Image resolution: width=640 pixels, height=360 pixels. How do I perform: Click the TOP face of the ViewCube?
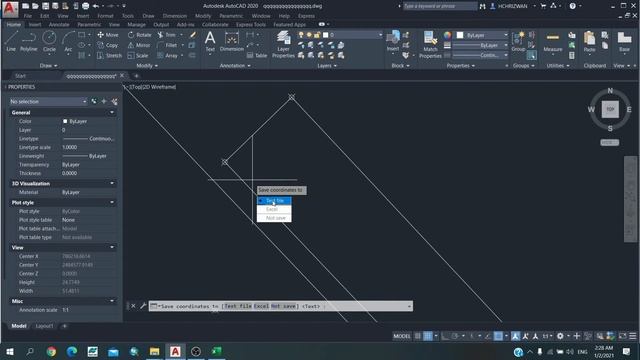click(610, 109)
